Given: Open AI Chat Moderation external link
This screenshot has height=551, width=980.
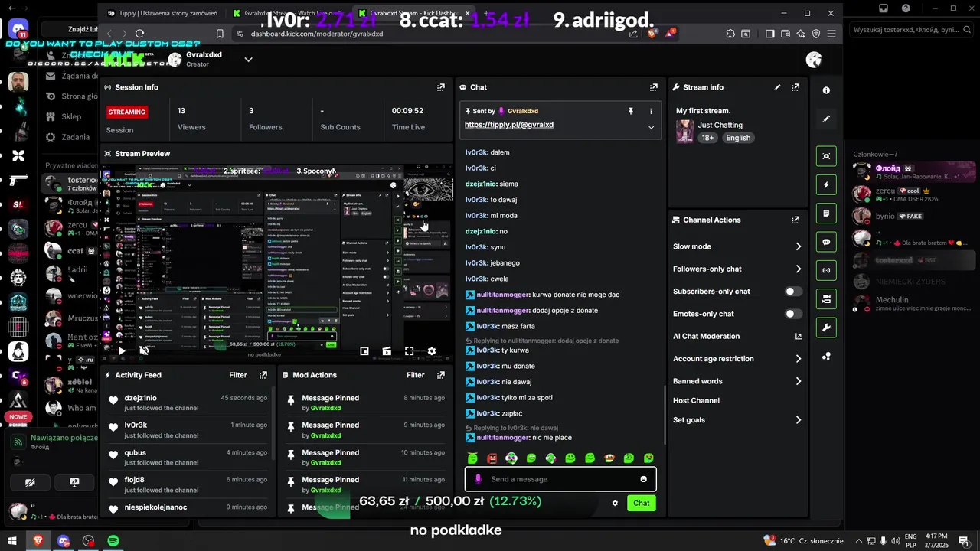Looking at the screenshot, I should [x=799, y=336].
